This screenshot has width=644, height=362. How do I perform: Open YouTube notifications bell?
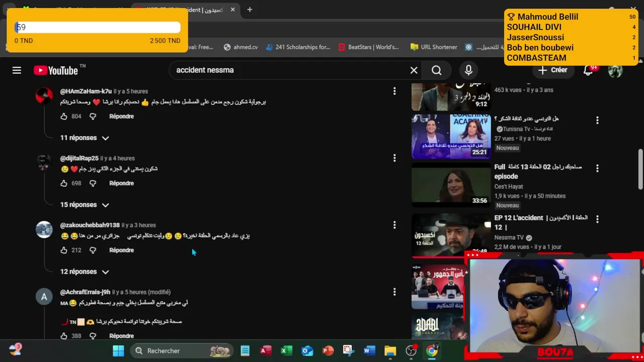click(589, 70)
